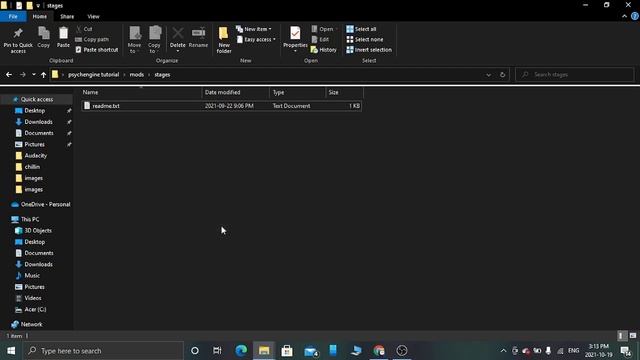This screenshot has height=360, width=640.
Task: Select OneDrive - Personal
Action: tap(45, 204)
